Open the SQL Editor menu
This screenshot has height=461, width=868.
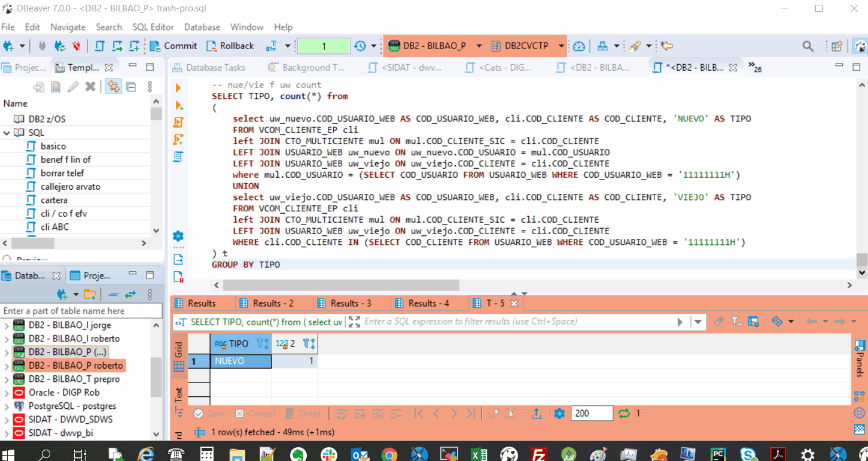tap(153, 27)
